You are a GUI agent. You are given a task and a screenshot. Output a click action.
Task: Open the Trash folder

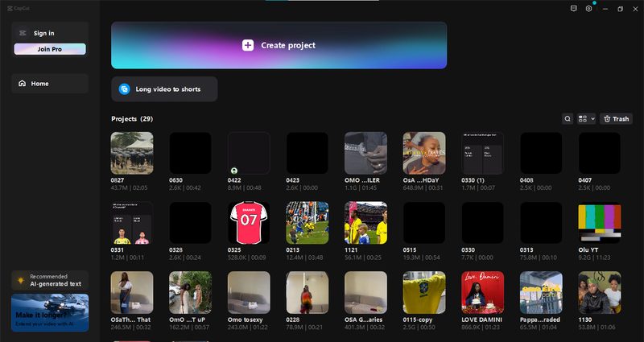click(x=616, y=118)
